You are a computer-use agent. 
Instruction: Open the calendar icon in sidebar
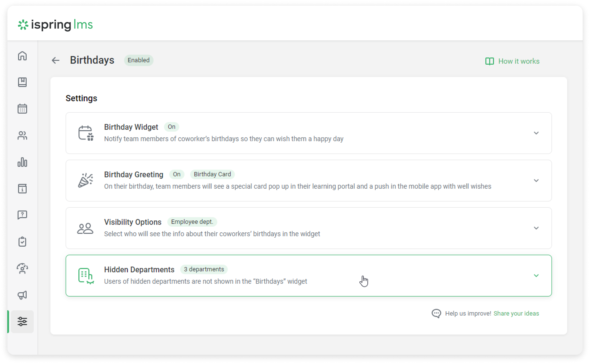tap(22, 109)
